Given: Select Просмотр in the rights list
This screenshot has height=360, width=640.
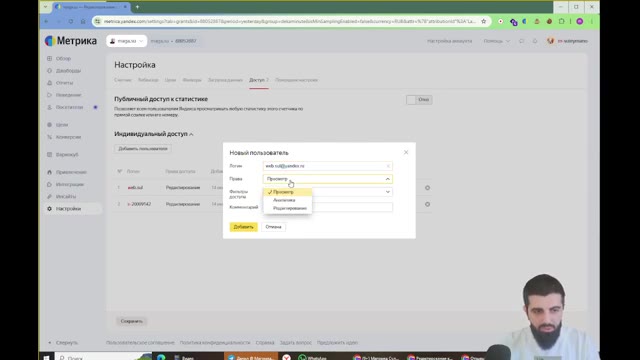Looking at the screenshot, I should [288, 192].
